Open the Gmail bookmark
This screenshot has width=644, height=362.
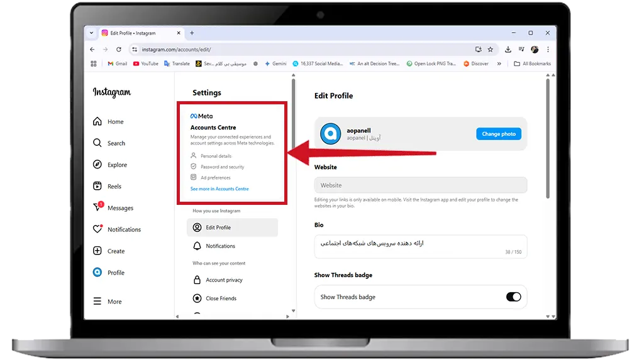tap(117, 63)
